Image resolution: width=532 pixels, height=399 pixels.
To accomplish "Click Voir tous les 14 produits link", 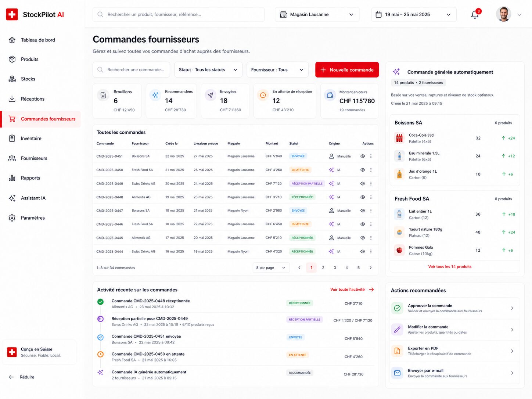I will click(x=450, y=266).
